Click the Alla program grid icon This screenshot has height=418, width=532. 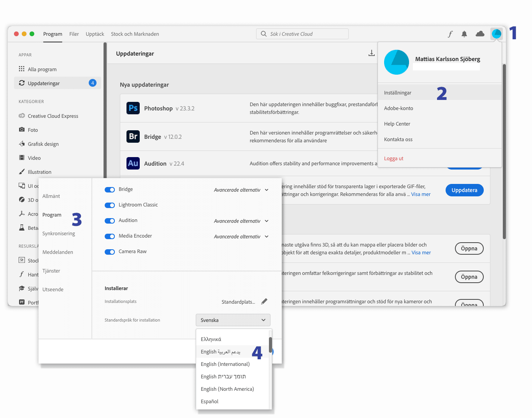[22, 69]
